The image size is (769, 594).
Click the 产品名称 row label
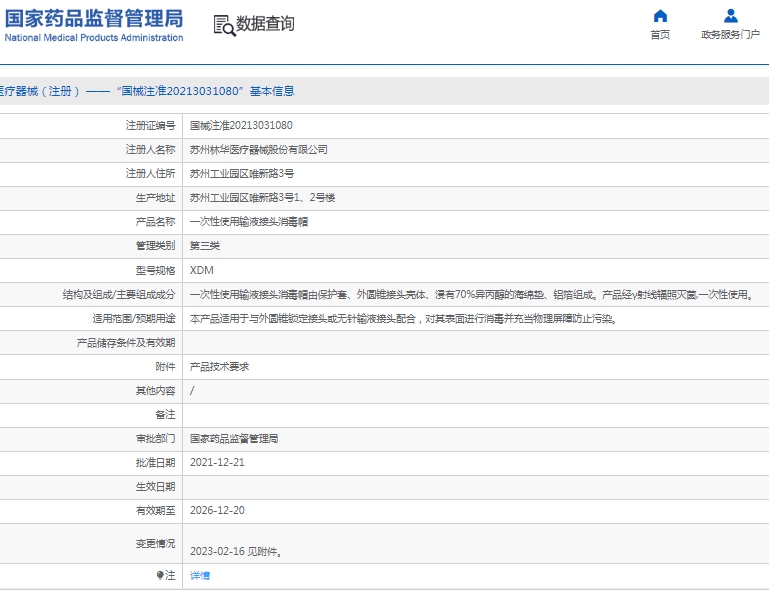pyautogui.click(x=155, y=222)
